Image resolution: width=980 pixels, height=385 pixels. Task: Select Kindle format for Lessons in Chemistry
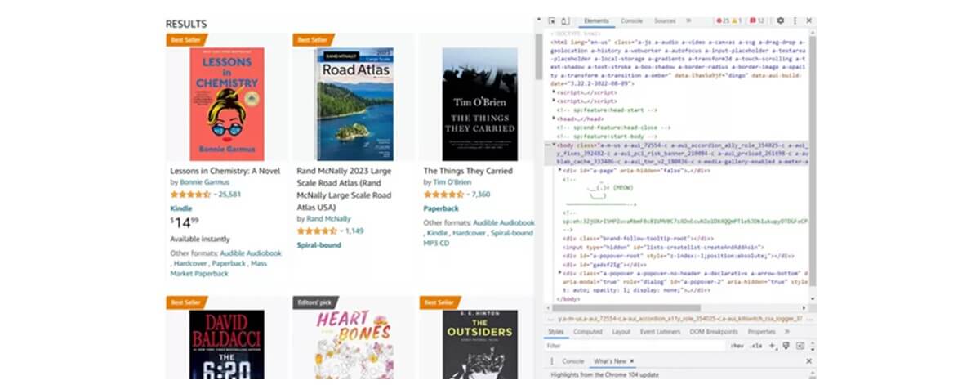180,209
